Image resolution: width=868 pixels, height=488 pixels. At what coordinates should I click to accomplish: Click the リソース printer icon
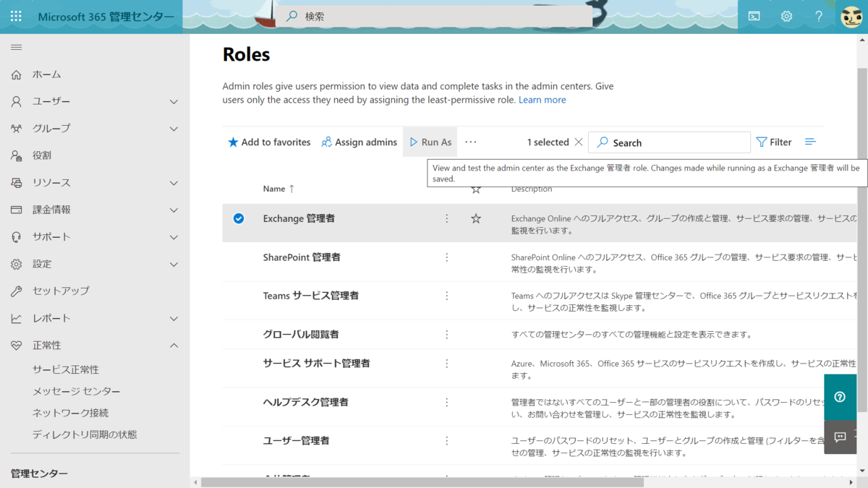point(16,183)
